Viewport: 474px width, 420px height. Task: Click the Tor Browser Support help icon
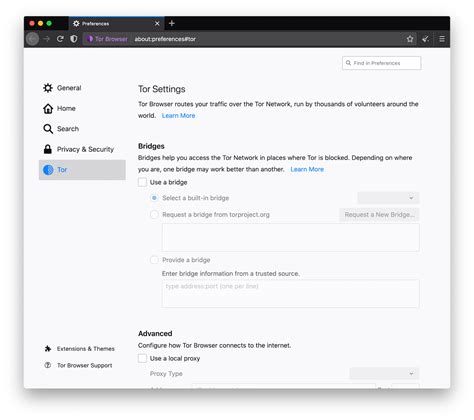pyautogui.click(x=48, y=365)
